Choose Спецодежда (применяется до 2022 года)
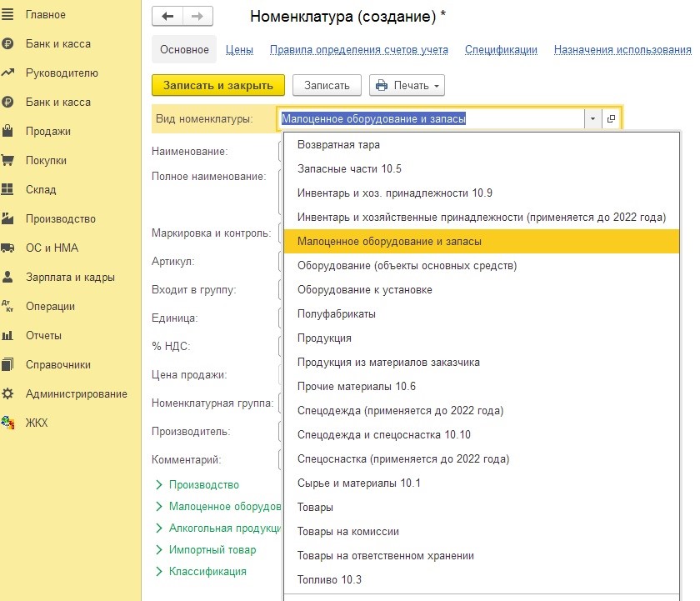The width and height of the screenshot is (700, 601). click(x=482, y=410)
